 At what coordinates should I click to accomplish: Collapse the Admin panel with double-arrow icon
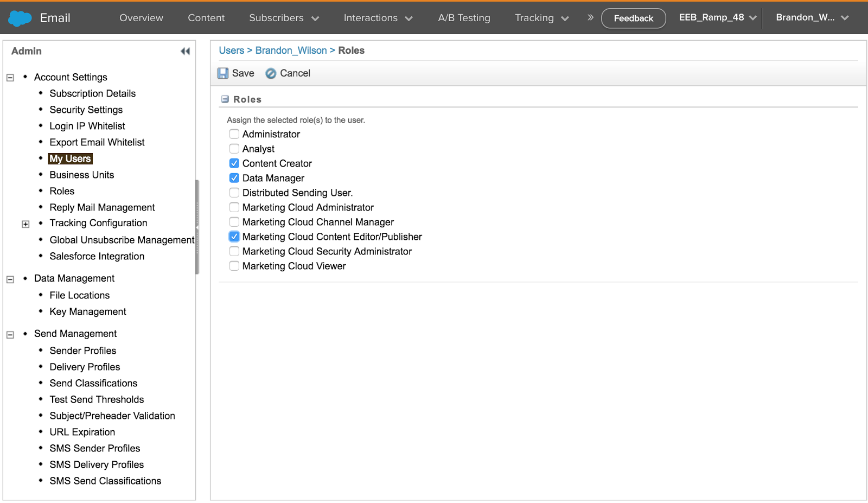185,51
